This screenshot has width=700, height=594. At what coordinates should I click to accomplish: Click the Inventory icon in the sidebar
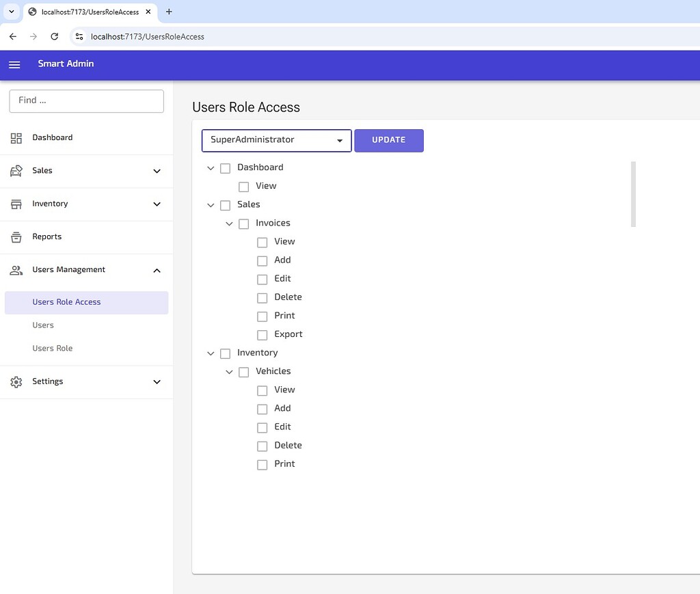coord(16,203)
